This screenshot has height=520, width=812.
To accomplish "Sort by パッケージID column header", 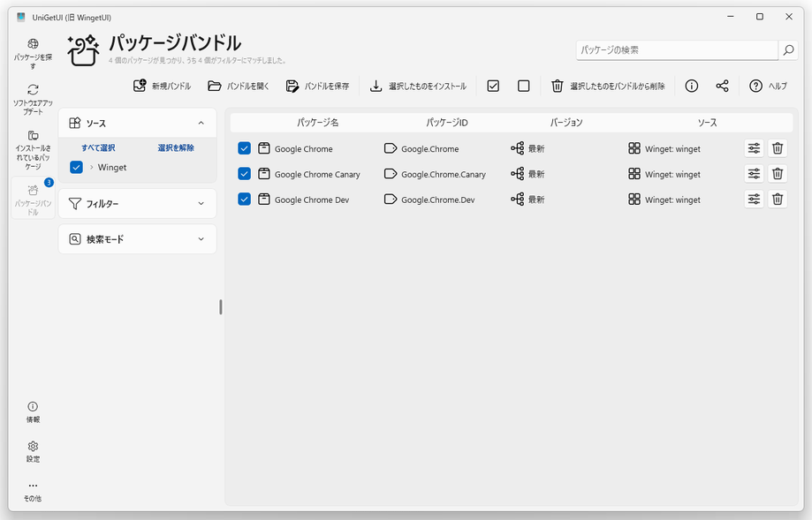I will pos(446,123).
